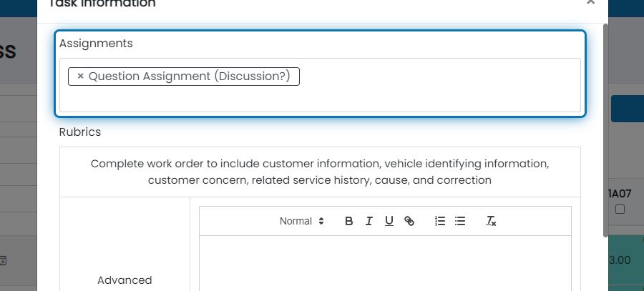Click into the Advanced rubric text area

click(x=385, y=263)
